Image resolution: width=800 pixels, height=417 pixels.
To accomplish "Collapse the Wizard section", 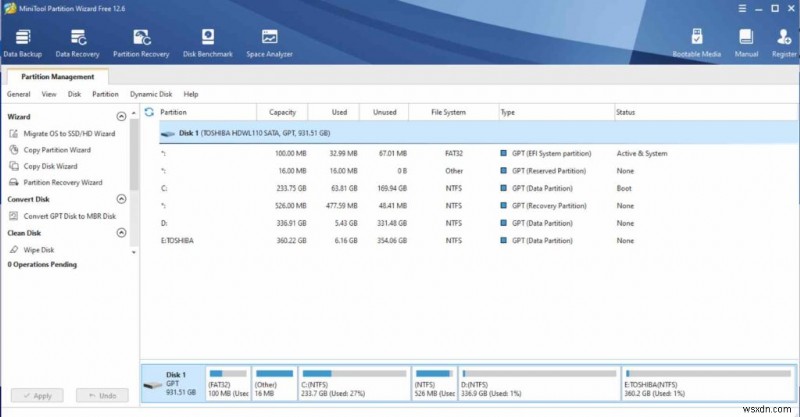I will (x=122, y=117).
